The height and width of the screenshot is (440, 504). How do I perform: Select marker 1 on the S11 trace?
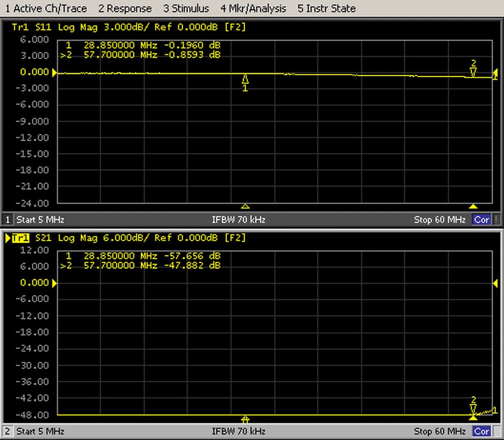pos(245,80)
